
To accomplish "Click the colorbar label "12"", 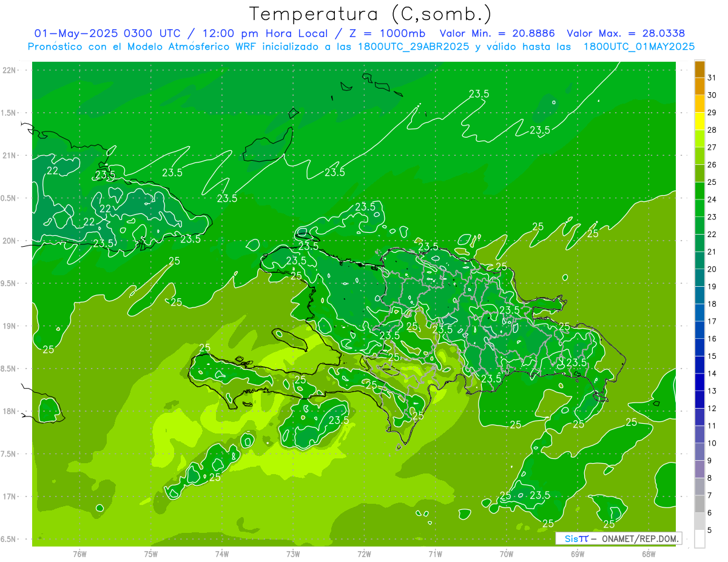I will (x=712, y=408).
